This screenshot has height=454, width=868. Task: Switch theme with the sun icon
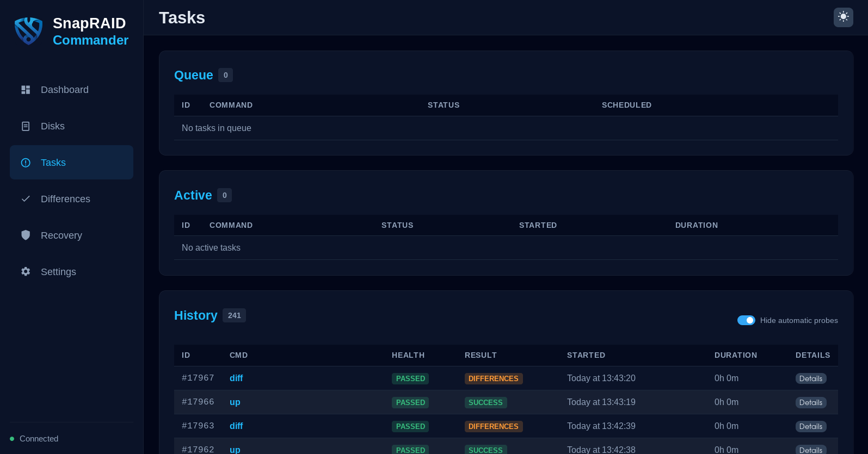click(843, 17)
